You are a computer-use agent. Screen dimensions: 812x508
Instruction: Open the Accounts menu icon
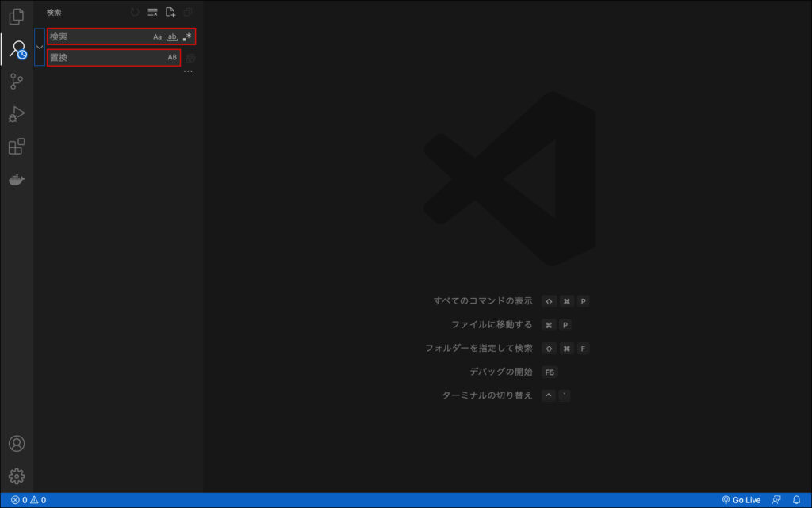coord(17,444)
